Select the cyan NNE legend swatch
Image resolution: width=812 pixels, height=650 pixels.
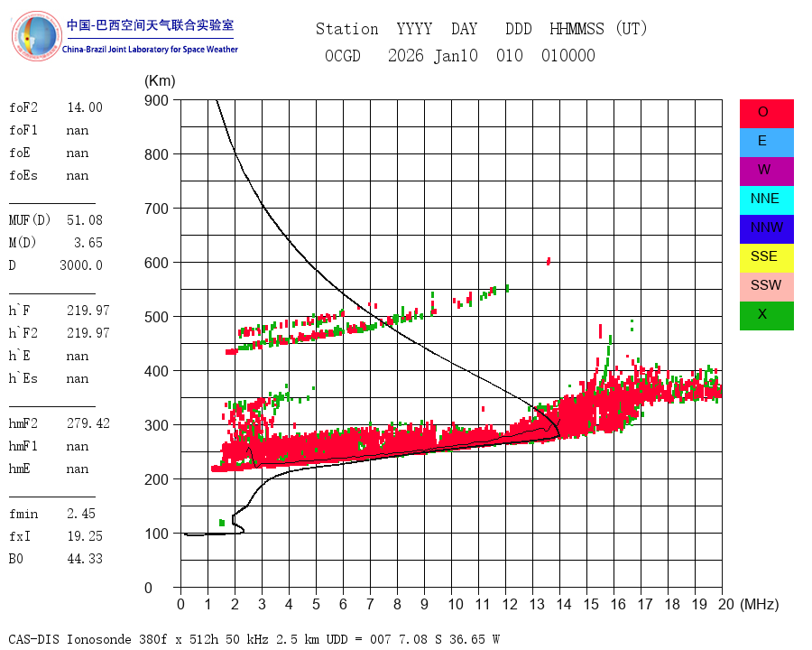(766, 200)
